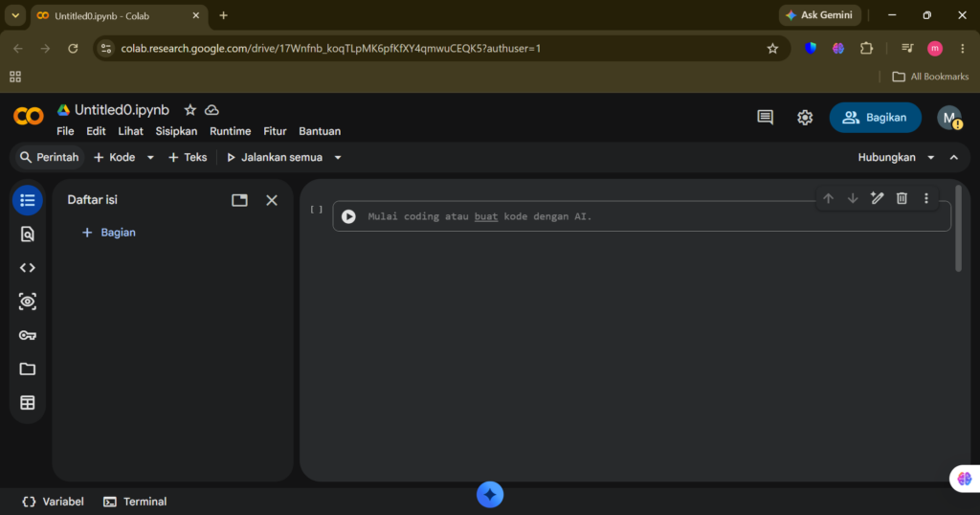This screenshot has height=515, width=980.
Task: Open the Edit menu
Action: tap(96, 131)
